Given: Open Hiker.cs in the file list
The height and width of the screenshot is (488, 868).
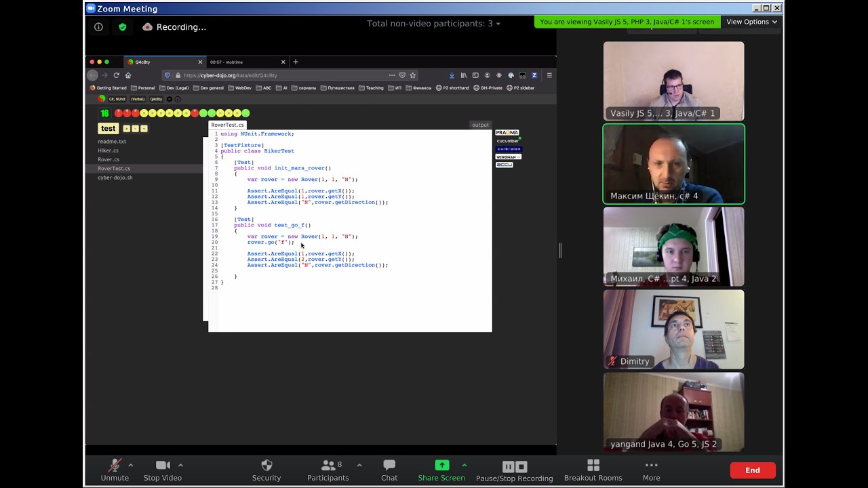Looking at the screenshot, I should 108,150.
